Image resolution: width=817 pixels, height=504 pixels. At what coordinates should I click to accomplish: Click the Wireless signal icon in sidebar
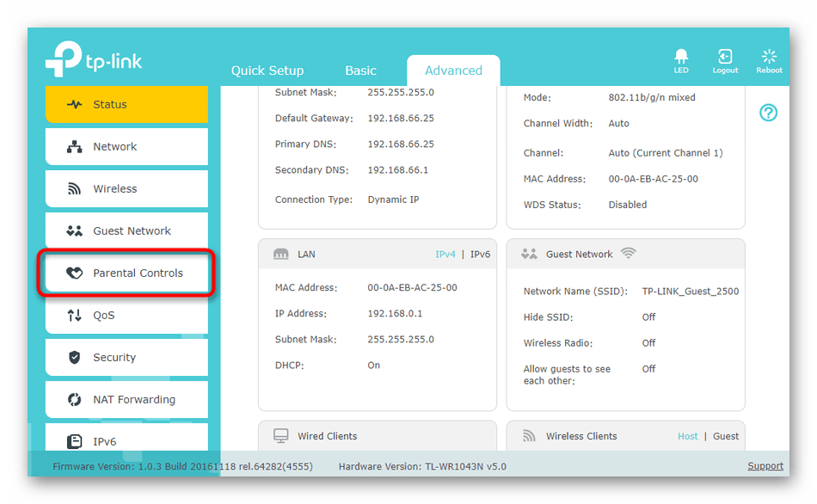click(75, 189)
